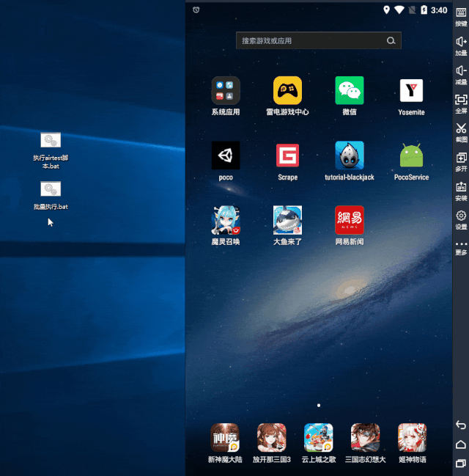Launch the 大鱼来了 game
Screen dimensions: 469x476
(x=287, y=220)
